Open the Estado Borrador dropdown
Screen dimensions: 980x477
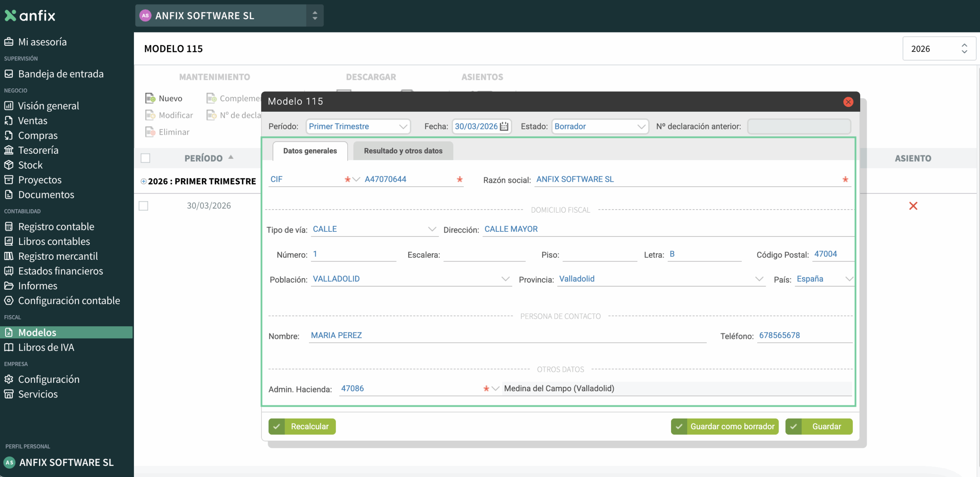pos(599,126)
